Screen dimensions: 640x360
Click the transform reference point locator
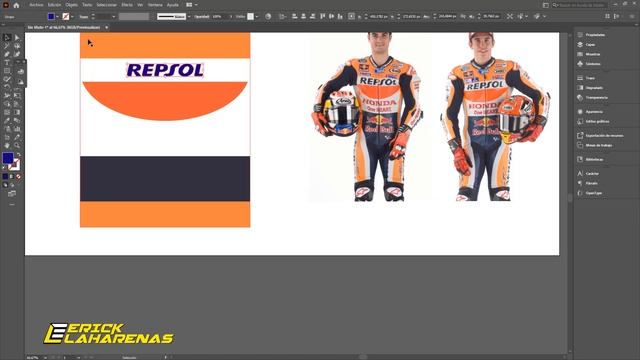tap(351, 16)
